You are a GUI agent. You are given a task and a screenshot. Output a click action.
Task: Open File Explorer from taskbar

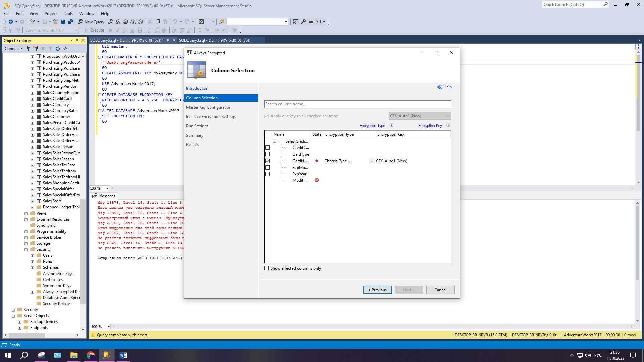[x=74, y=355]
